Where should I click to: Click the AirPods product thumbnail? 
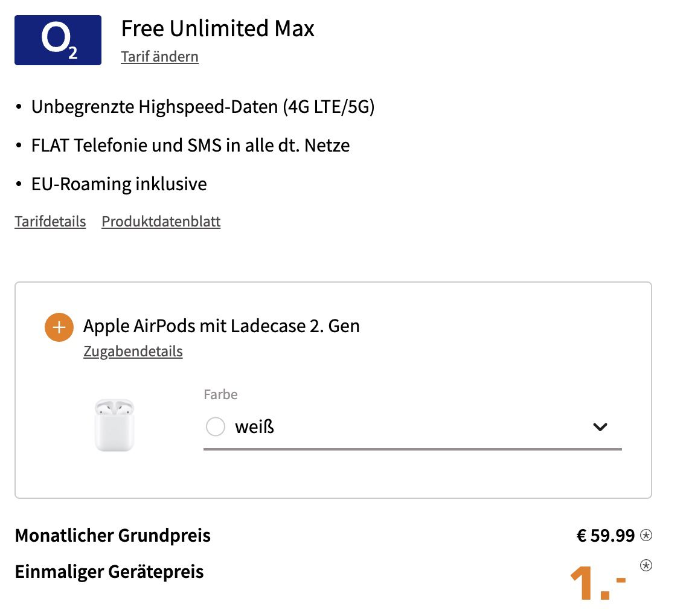[x=114, y=425]
